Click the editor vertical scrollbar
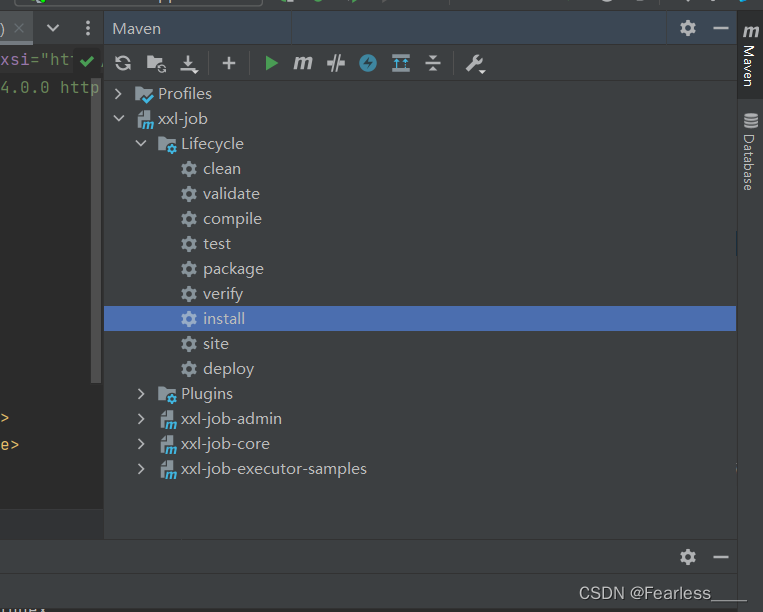The width and height of the screenshot is (763, 612). (x=96, y=230)
